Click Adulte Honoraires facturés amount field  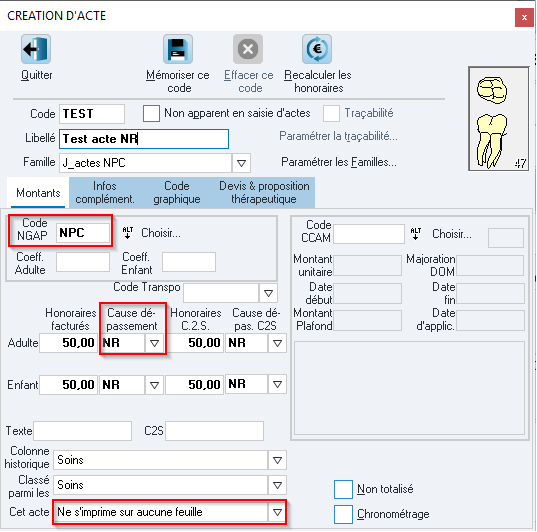tap(68, 343)
